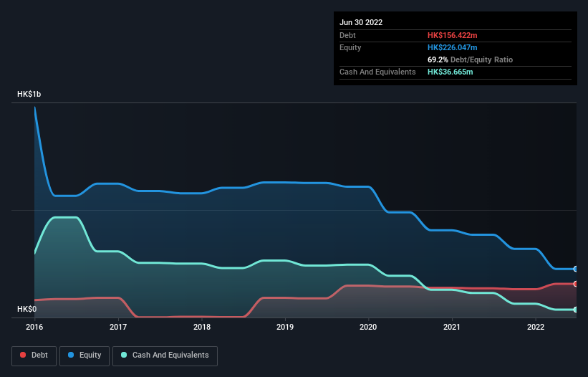This screenshot has height=377, width=588.
Task: Click the red Debt legend dot
Action: click(x=23, y=355)
